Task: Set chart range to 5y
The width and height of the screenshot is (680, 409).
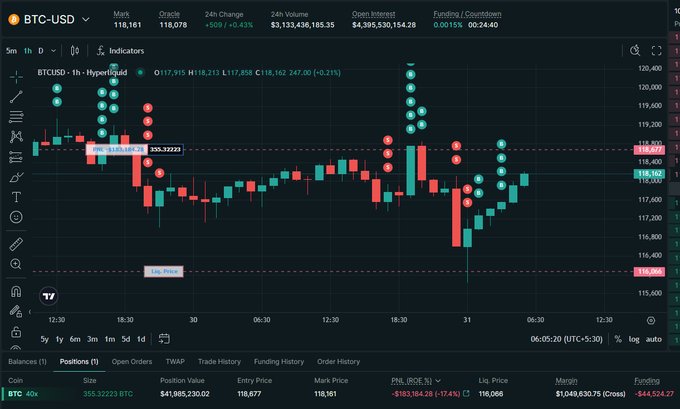Action: [x=45, y=339]
